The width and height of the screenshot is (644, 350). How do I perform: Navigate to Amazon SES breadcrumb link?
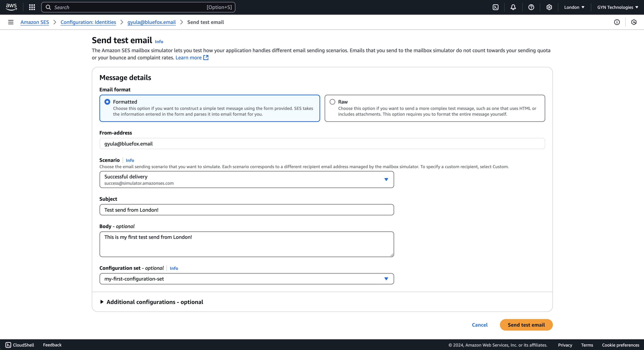click(35, 22)
